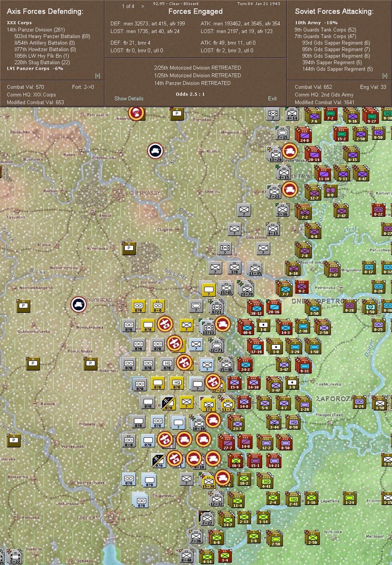Viewport: 392px width, 565px height.
Task: Click the parachute air-drop icon at map top
Action: 136,114
